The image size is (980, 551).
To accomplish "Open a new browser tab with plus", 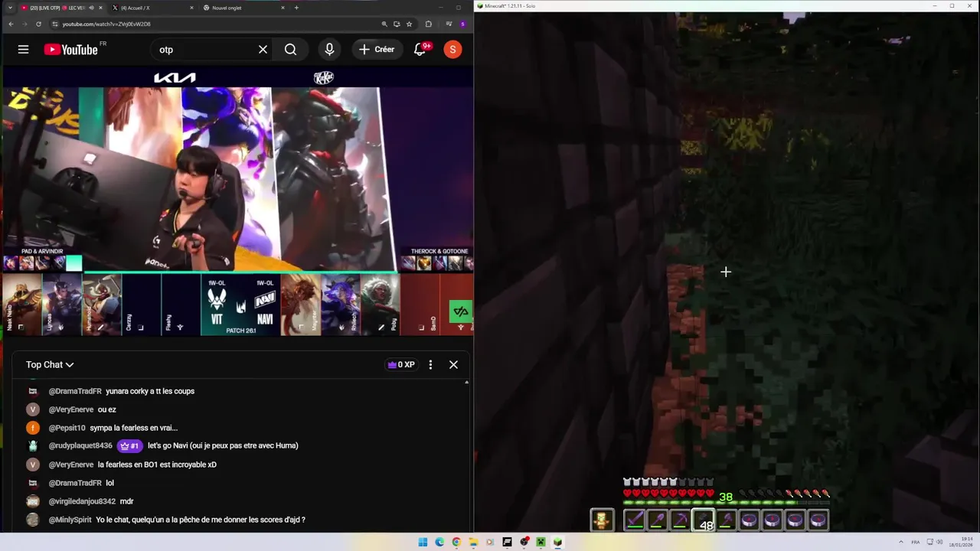I will [x=296, y=8].
